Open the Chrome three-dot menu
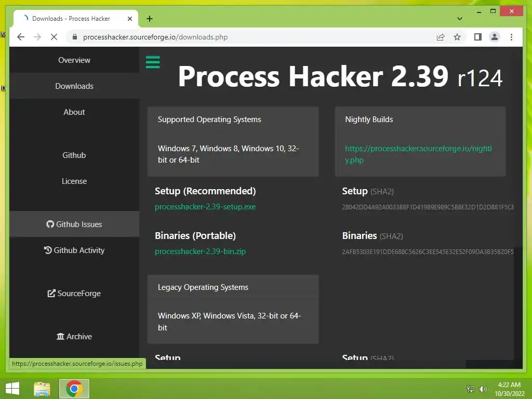 (511, 37)
